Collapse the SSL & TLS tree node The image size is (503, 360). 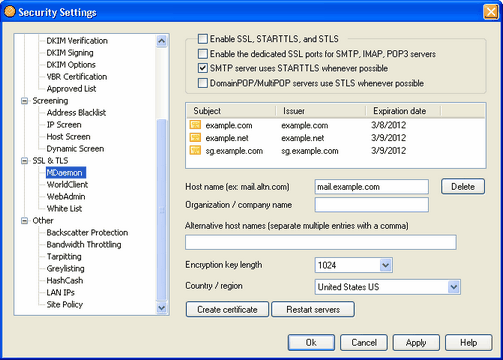(x=24, y=161)
